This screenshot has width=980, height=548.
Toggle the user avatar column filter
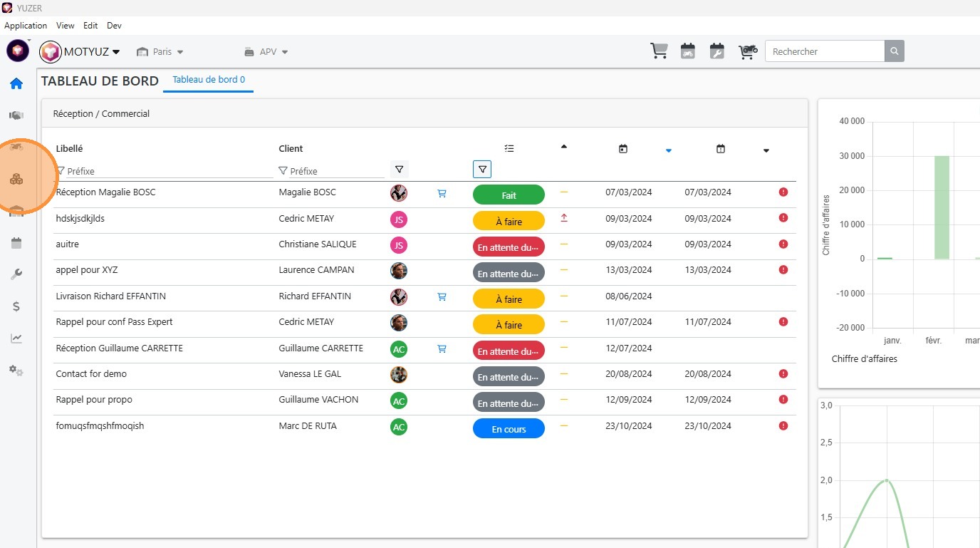(x=399, y=170)
